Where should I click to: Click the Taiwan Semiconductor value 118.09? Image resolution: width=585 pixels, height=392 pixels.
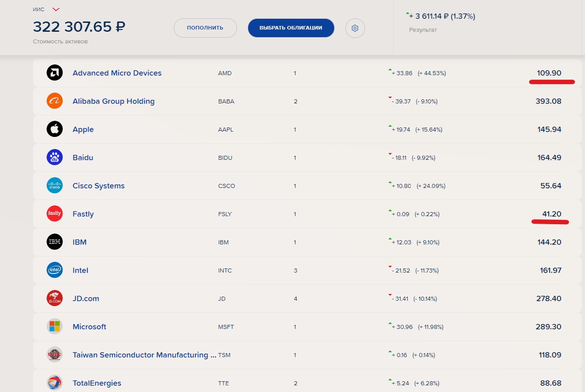(550, 355)
